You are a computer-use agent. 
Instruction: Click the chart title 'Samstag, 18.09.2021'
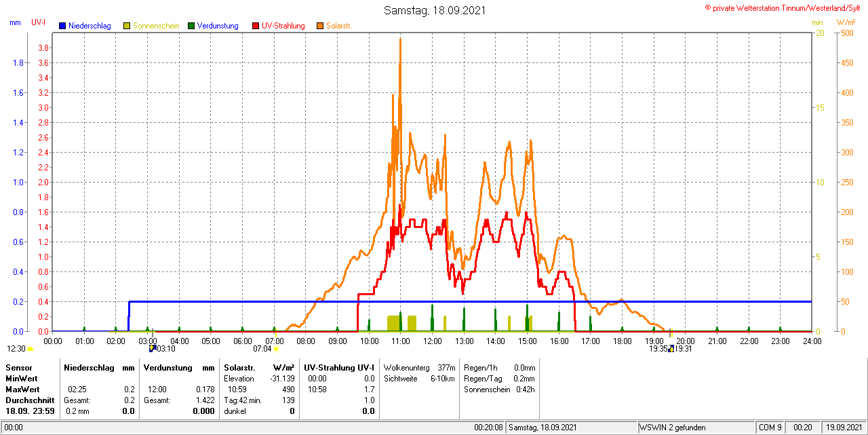[434, 10]
